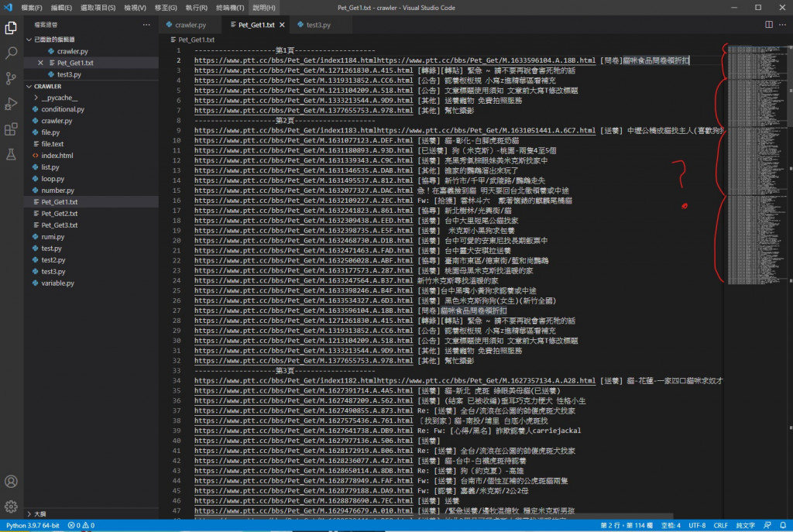Open the View menu
This screenshot has width=793, height=532.
pos(135,8)
